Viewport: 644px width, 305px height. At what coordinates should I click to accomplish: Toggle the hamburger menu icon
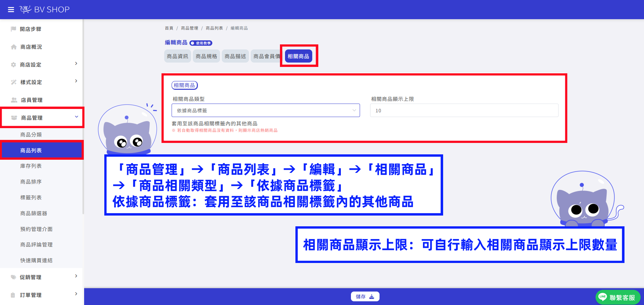tap(11, 9)
